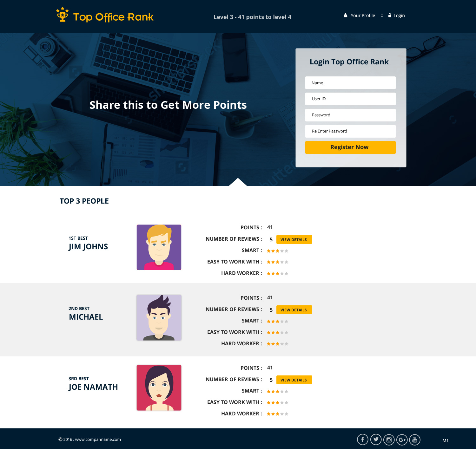Select the user silhouette icon beside Your Profile
This screenshot has height=449, width=476.
pyautogui.click(x=345, y=15)
